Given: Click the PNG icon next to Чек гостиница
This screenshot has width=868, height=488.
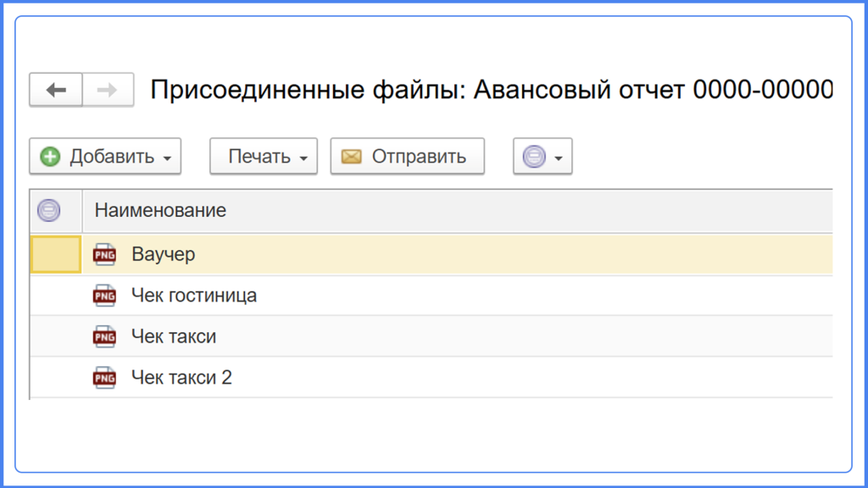Looking at the screenshot, I should pos(104,296).
